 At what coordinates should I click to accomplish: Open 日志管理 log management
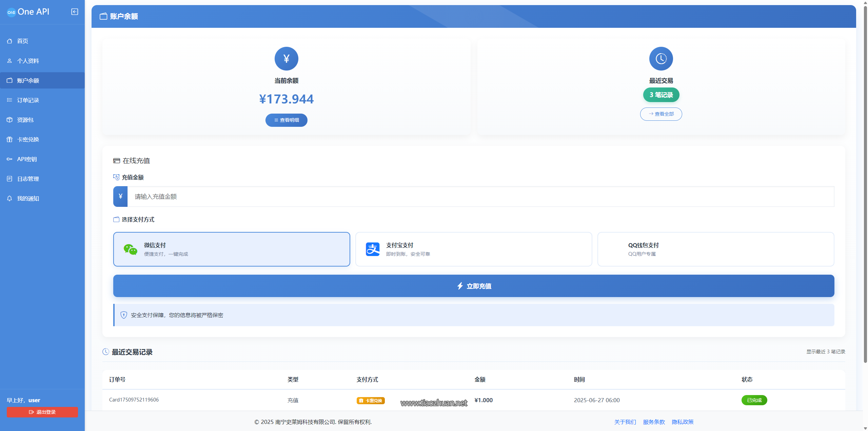42,179
